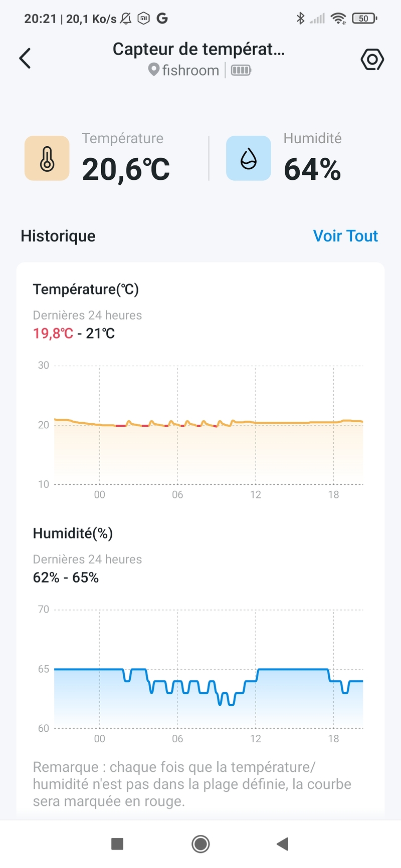Tap Android recent apps square button
401x868 pixels.
pos(117,844)
